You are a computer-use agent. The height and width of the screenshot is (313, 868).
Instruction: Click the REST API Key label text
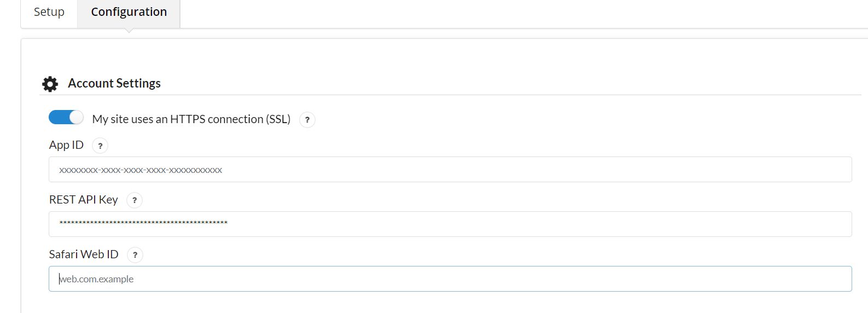pos(84,200)
